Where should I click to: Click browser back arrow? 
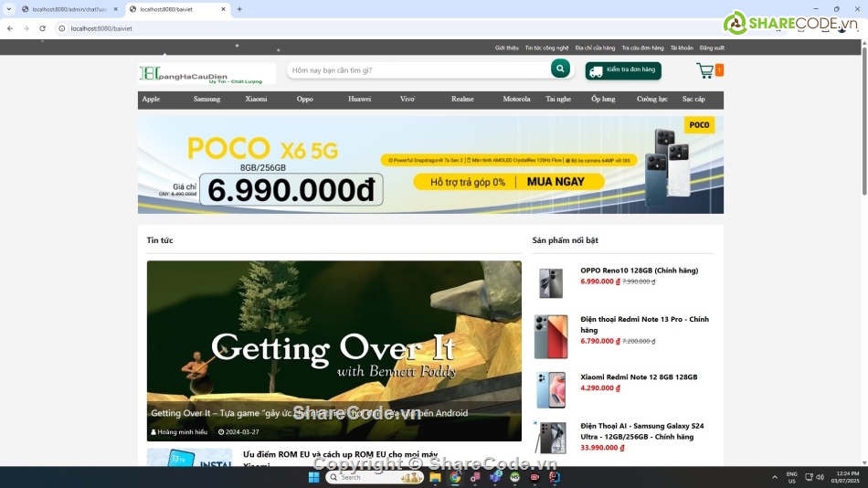10,28
